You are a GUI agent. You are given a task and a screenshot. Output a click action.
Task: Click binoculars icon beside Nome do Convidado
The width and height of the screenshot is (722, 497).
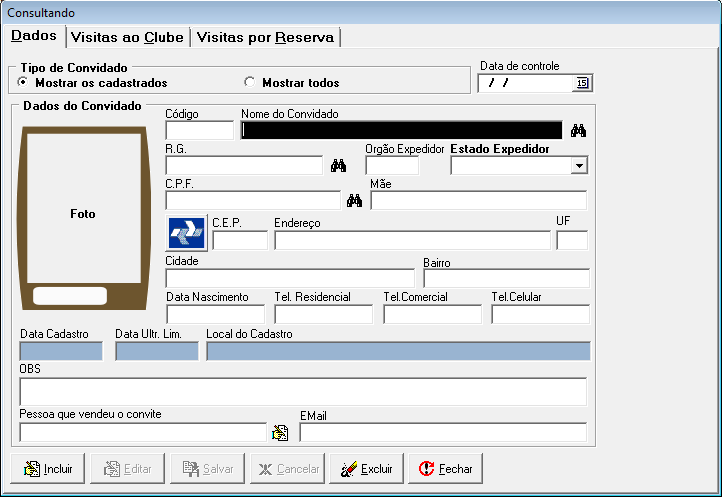pos(578,130)
